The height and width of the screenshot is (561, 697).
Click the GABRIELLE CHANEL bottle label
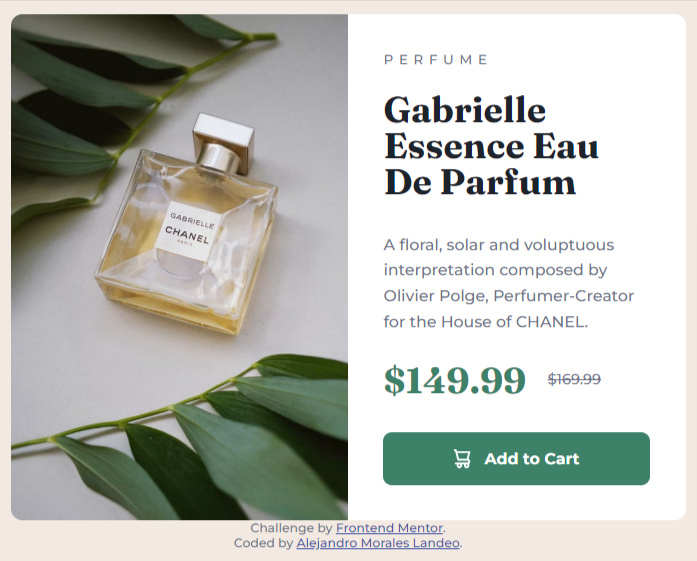[x=188, y=232]
